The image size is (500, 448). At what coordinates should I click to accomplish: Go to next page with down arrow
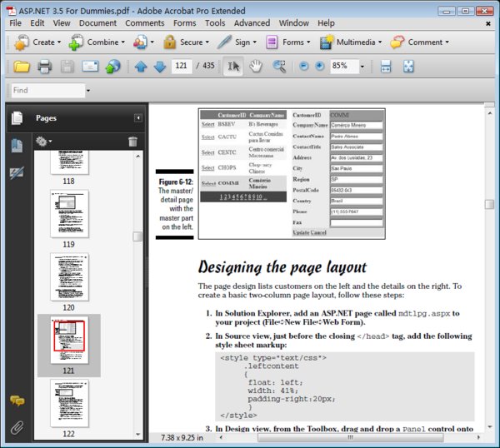coord(159,67)
